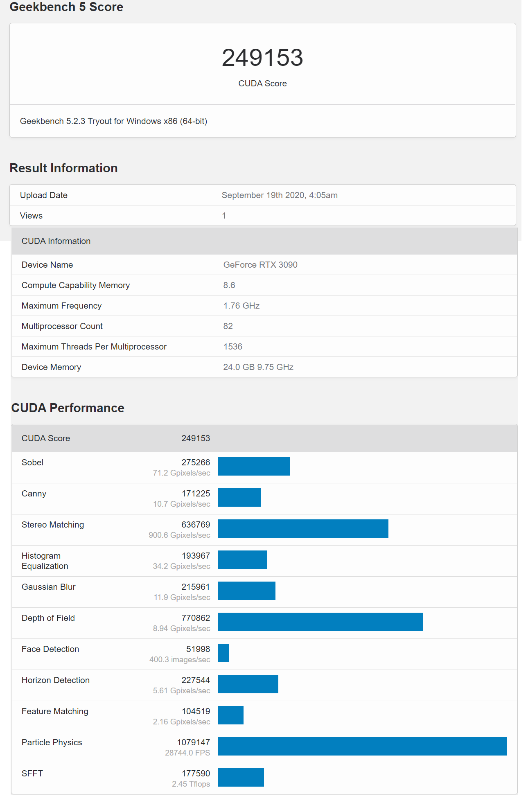Click the Sobel score bar
Viewport: 528px width, 812px height.
coord(254,467)
